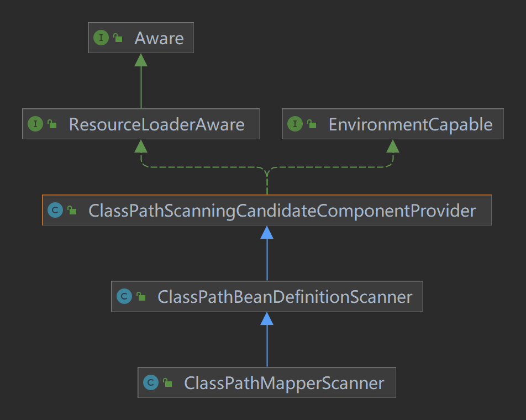526x420 pixels.
Task: Select the ResourceLoaderAware label text
Action: point(156,124)
